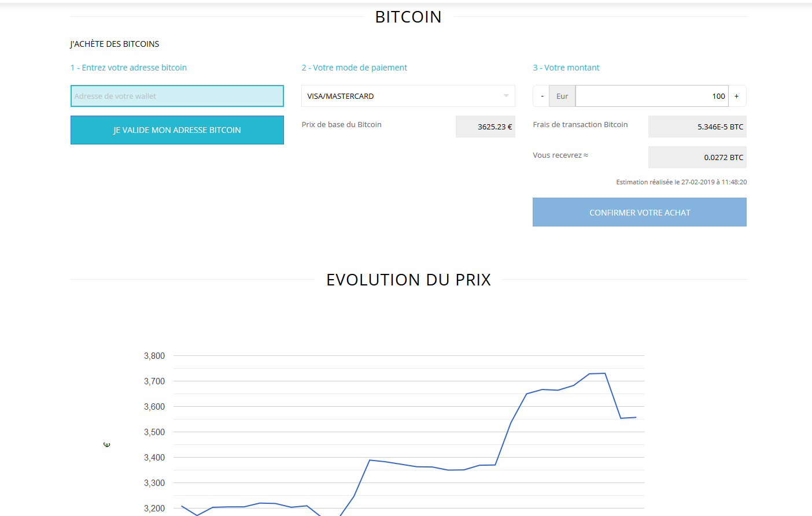The image size is (812, 516).
Task: Click the 3,800 axis label on the chart
Action: tap(154, 356)
